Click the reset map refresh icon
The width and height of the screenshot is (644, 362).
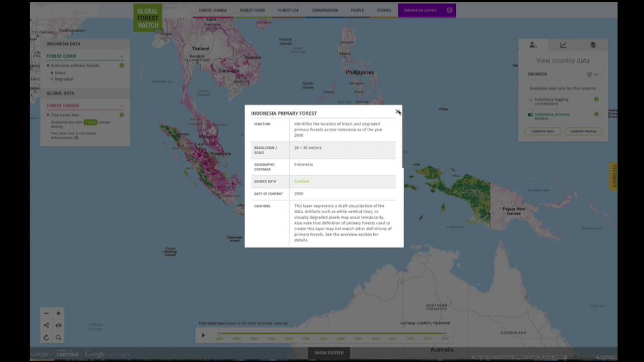click(x=46, y=337)
